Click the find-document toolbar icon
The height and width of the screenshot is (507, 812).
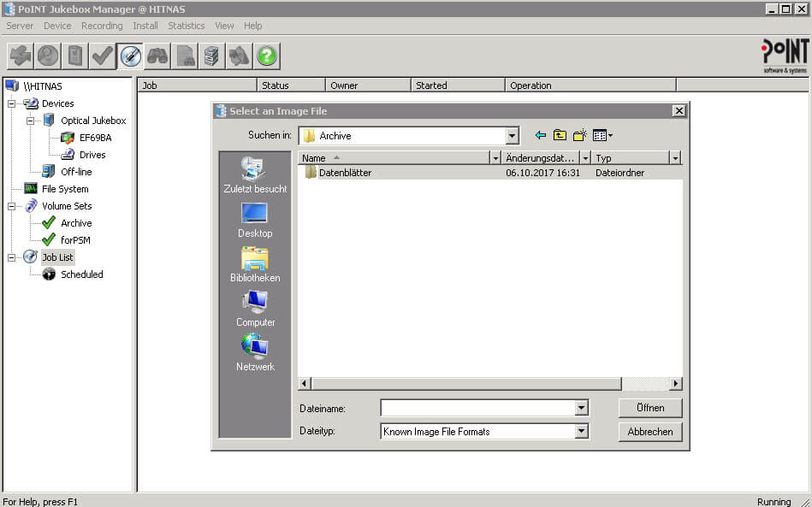185,56
